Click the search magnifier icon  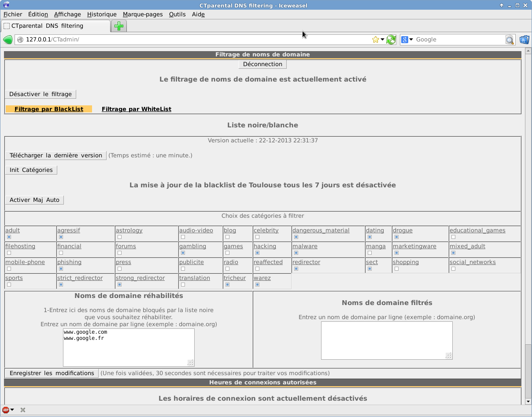tap(510, 40)
